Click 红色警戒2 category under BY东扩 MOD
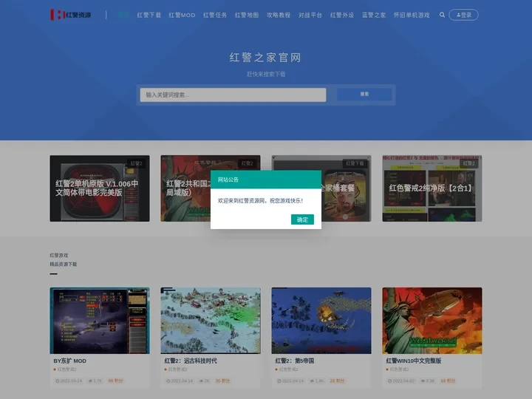This screenshot has width=532, height=399. pyautogui.click(x=66, y=369)
